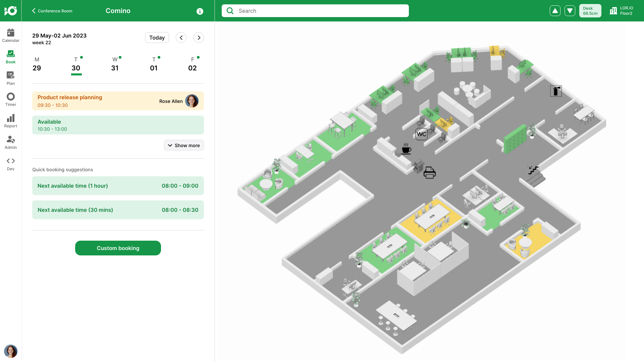644x362 pixels.
Task: Open the Dev code icon
Action: (11, 164)
